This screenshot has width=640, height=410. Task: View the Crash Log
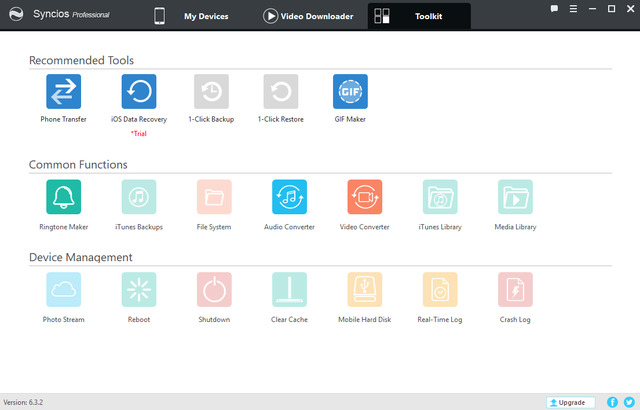pos(515,290)
